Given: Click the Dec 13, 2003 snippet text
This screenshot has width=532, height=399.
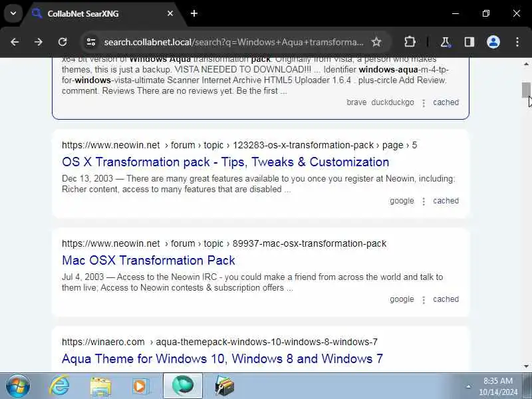Looking at the screenshot, I should (x=259, y=184).
